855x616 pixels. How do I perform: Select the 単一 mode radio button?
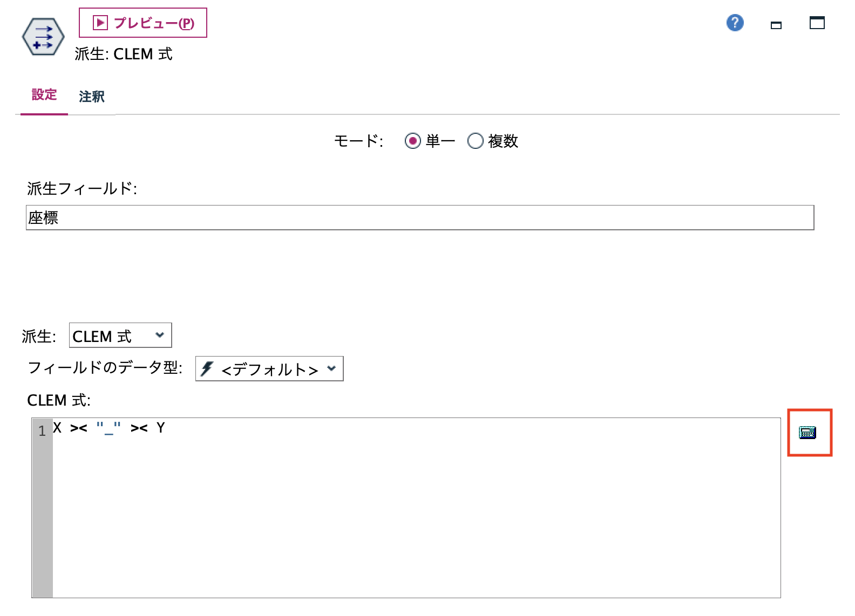click(x=413, y=141)
